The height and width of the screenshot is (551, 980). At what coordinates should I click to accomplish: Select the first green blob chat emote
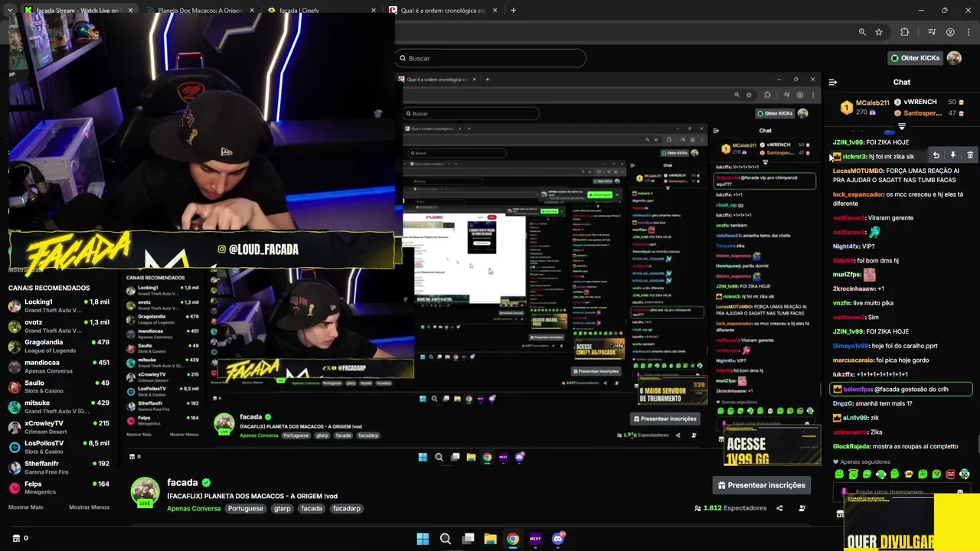click(839, 474)
